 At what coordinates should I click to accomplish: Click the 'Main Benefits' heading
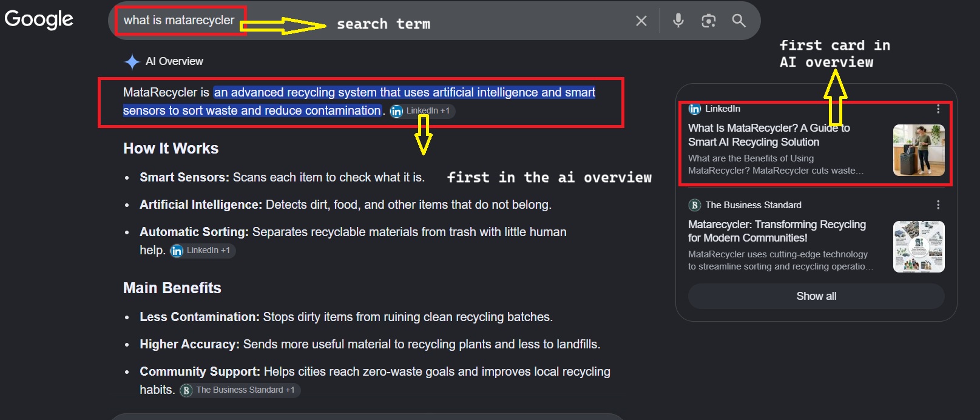coord(172,288)
